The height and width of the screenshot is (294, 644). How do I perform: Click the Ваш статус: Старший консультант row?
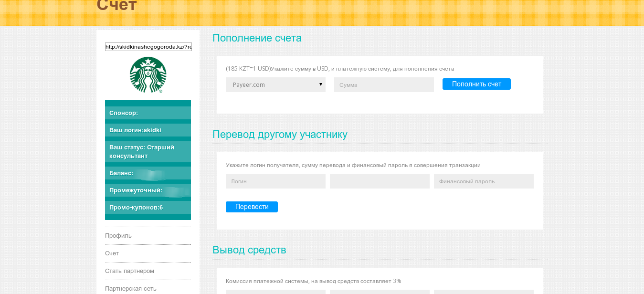148,152
